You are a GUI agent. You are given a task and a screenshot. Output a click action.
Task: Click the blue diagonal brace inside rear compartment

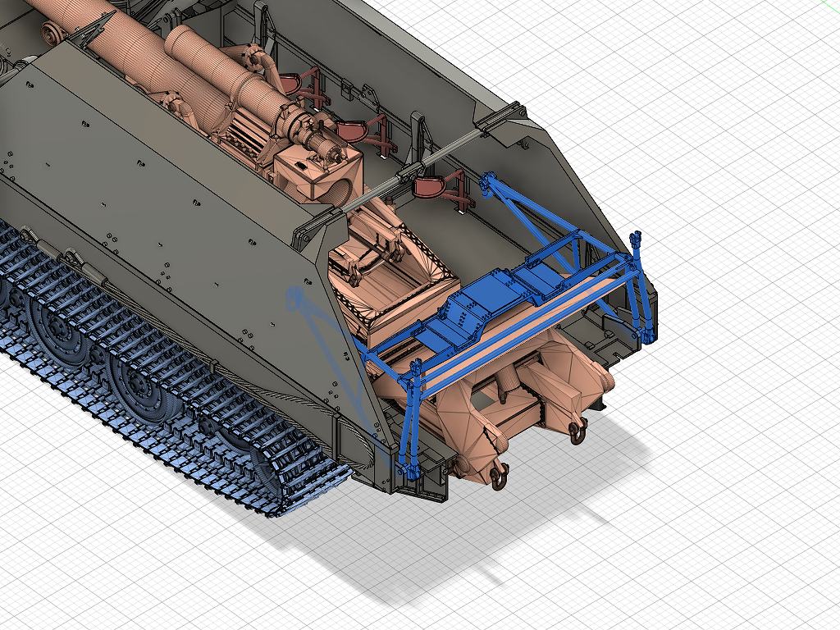pyautogui.click(x=525, y=215)
